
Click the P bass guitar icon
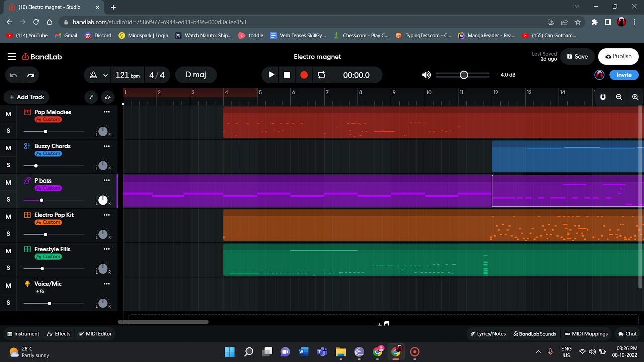coord(27,180)
